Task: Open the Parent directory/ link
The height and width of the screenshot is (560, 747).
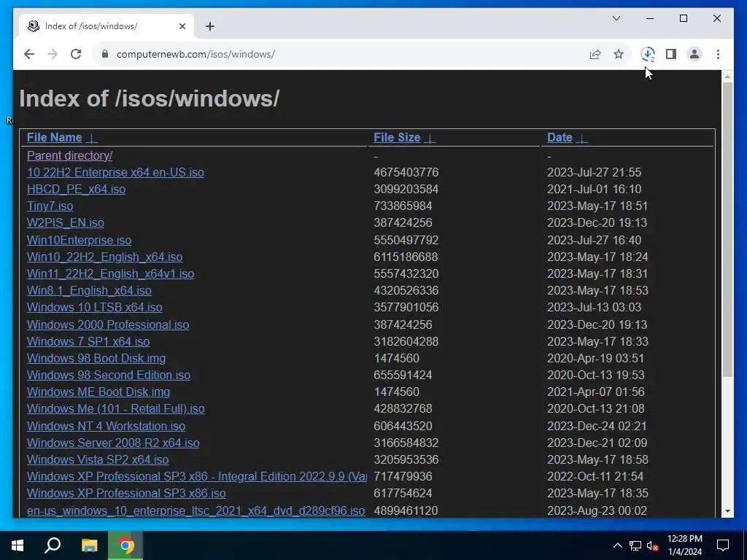Action: [69, 156]
